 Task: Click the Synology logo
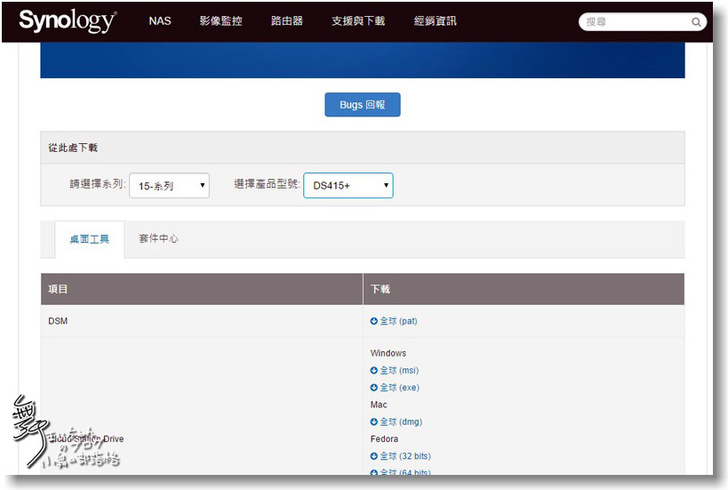tap(67, 21)
